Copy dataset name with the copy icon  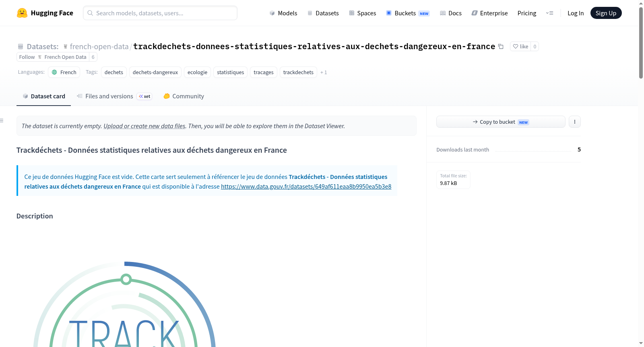[x=501, y=46]
